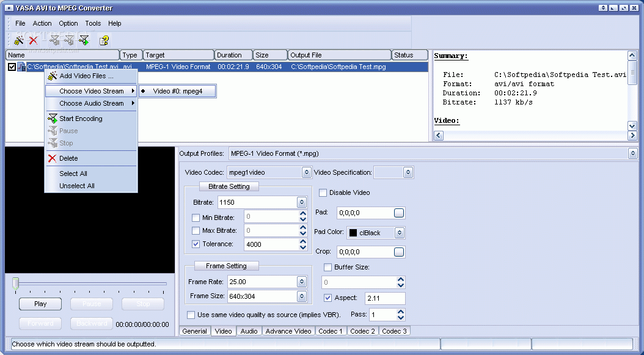Click the browse button beside the Pad field
Screen dimensions: 644x355
[x=399, y=213]
